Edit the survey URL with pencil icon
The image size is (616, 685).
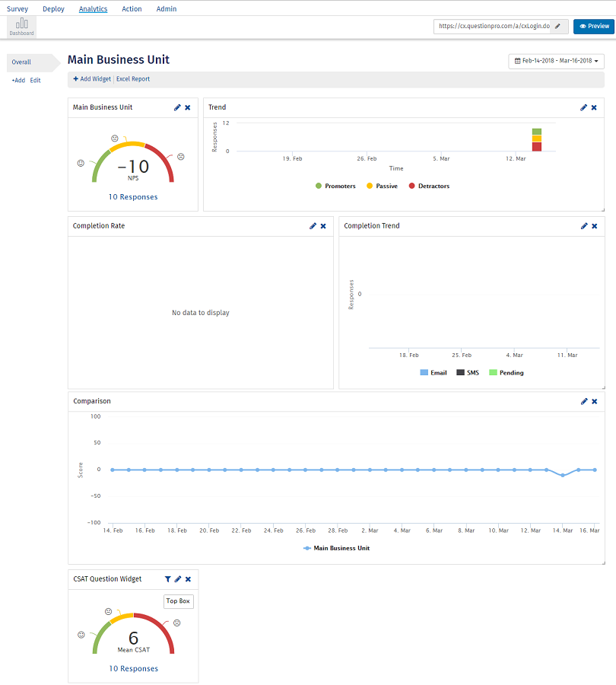click(x=558, y=26)
